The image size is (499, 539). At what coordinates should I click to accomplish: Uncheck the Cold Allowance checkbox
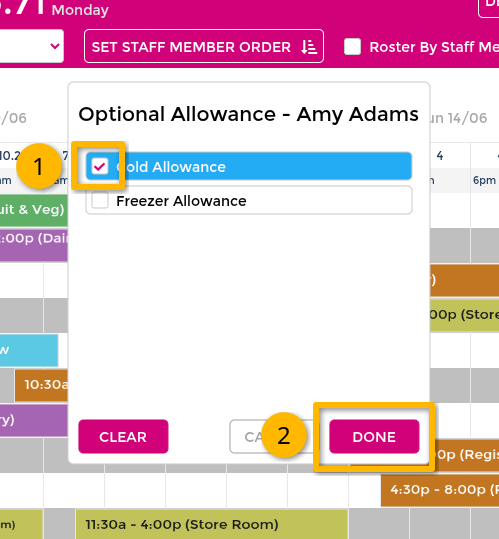point(100,166)
